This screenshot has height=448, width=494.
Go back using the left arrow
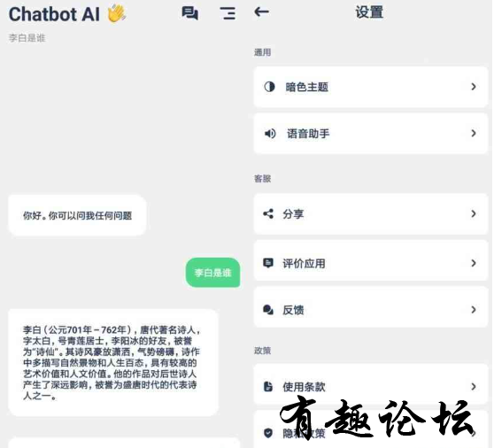261,12
